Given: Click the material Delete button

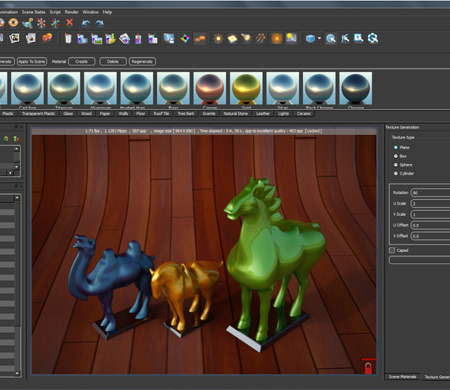Looking at the screenshot, I should (113, 62).
